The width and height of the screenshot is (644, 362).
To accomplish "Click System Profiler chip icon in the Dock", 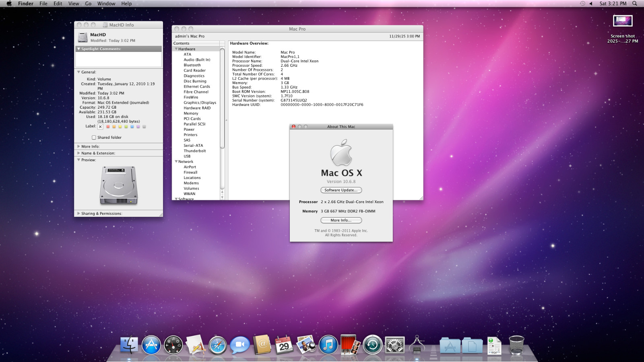I will coord(417,345).
